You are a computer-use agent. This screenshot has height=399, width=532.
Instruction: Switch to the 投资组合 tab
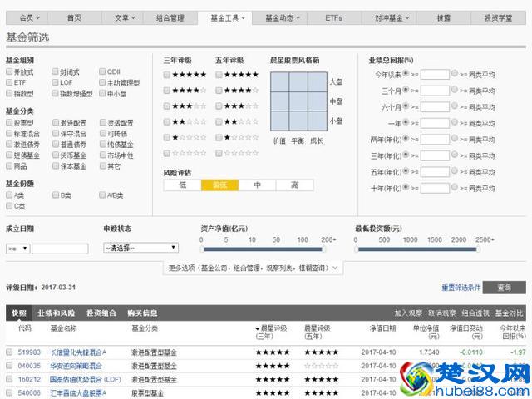tap(101, 313)
